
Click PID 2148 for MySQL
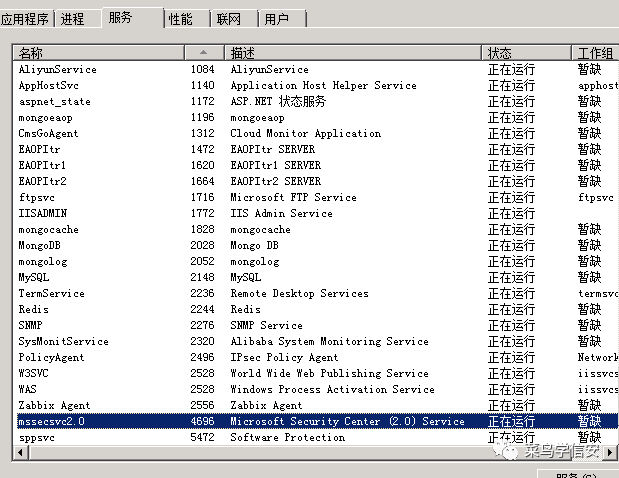(202, 277)
